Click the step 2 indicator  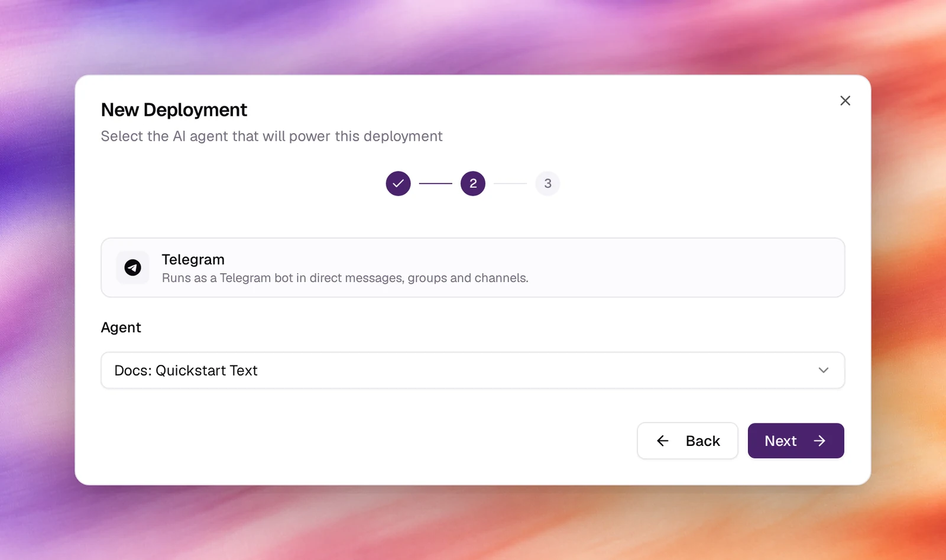point(472,183)
